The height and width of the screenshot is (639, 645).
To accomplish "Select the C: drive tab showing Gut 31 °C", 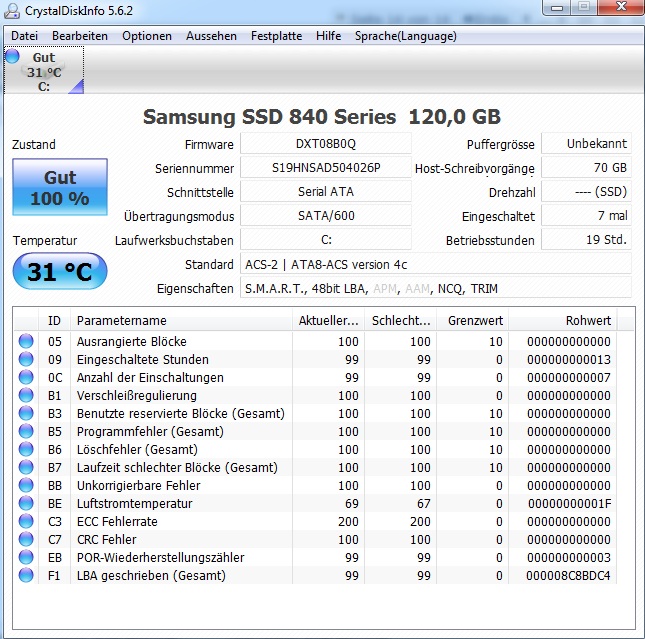I will click(x=44, y=71).
